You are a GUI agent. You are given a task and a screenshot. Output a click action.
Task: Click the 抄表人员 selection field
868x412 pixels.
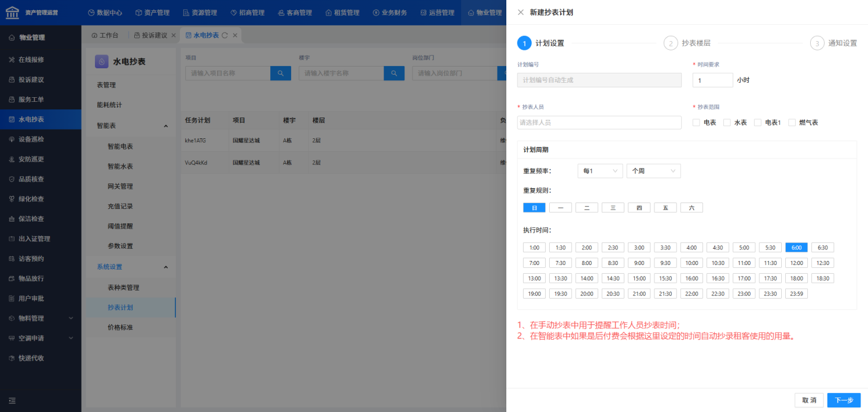pyautogui.click(x=599, y=123)
